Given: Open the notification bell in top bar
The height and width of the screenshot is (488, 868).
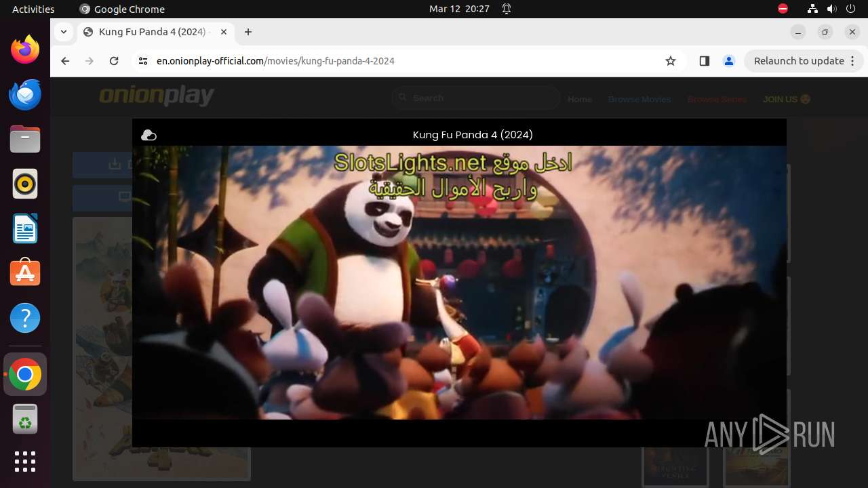Looking at the screenshot, I should [x=507, y=9].
